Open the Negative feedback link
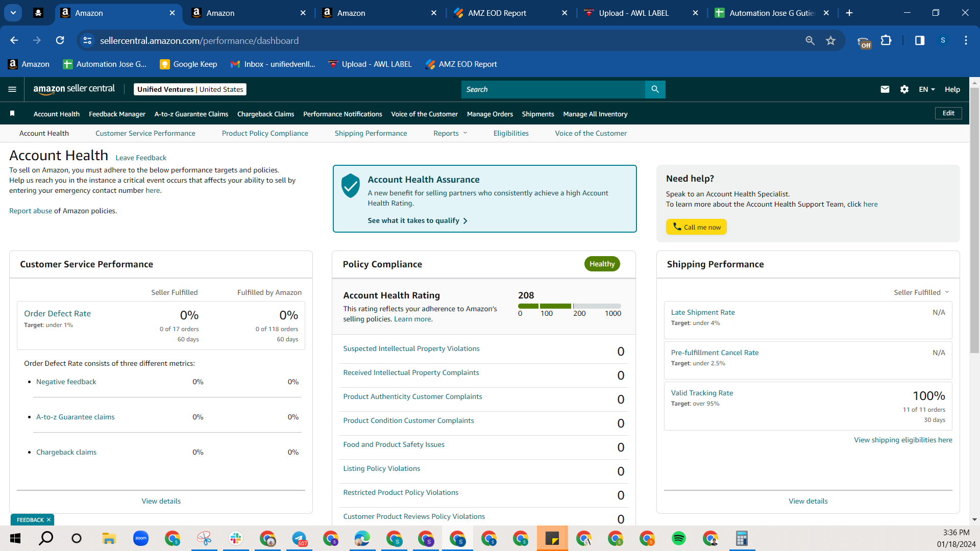This screenshot has height=551, width=980. pyautogui.click(x=66, y=382)
